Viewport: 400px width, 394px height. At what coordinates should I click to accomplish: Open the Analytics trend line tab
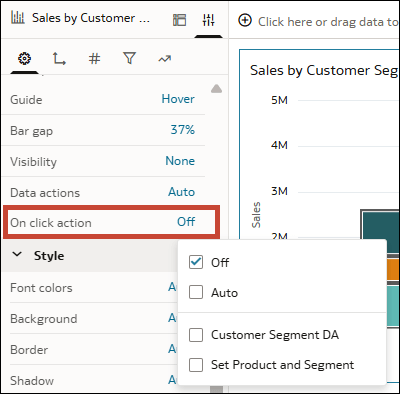tap(164, 59)
